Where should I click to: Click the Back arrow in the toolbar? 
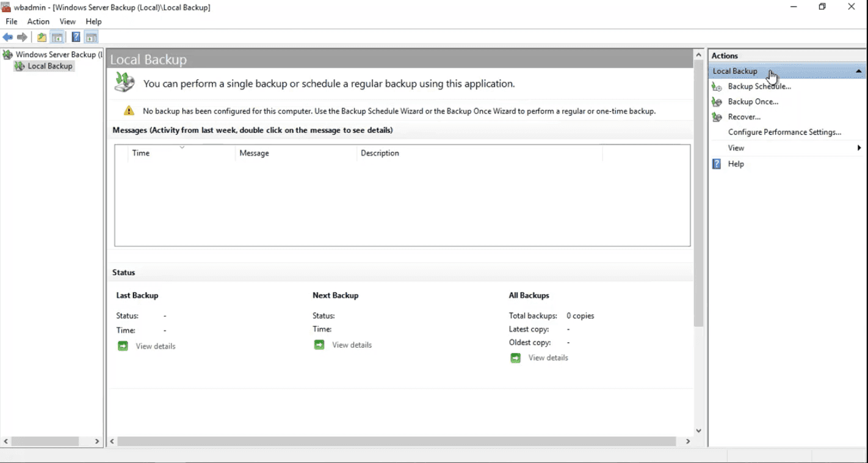(x=8, y=37)
